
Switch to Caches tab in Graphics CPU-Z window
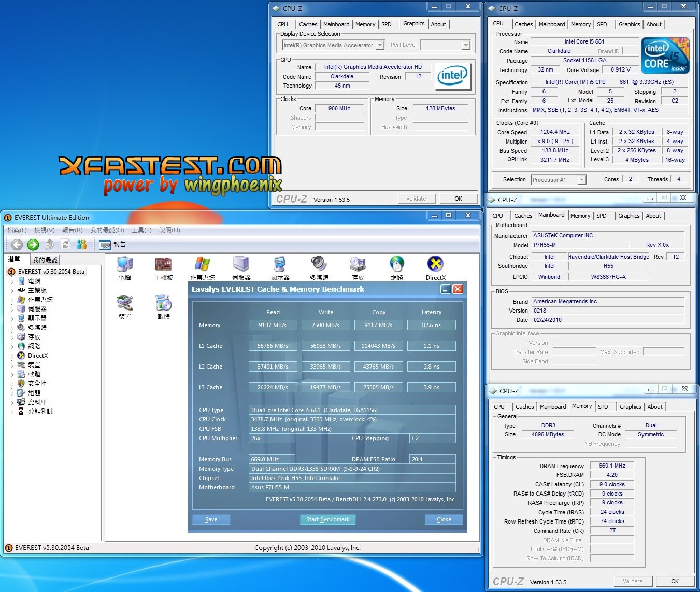tap(308, 24)
